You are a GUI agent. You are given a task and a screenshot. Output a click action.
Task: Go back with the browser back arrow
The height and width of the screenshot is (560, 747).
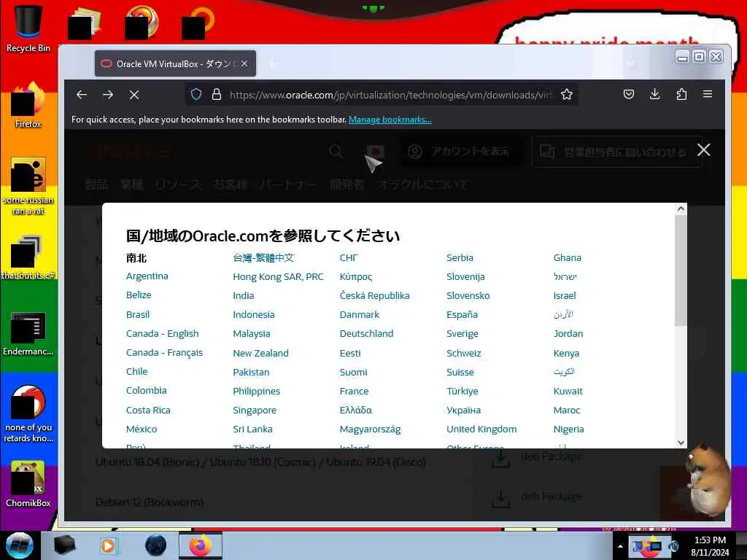click(x=82, y=95)
